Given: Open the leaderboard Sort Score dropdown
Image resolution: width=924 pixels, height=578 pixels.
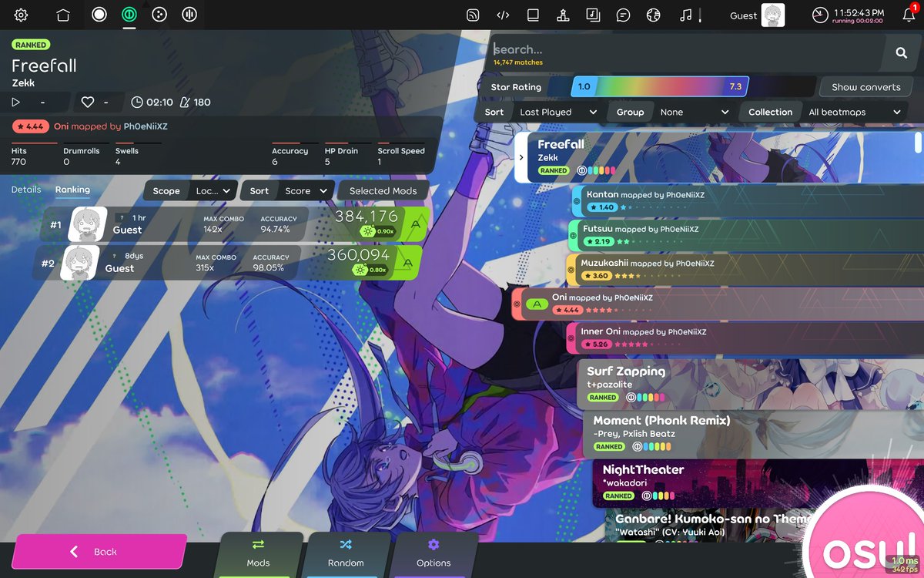Looking at the screenshot, I should pos(287,190).
